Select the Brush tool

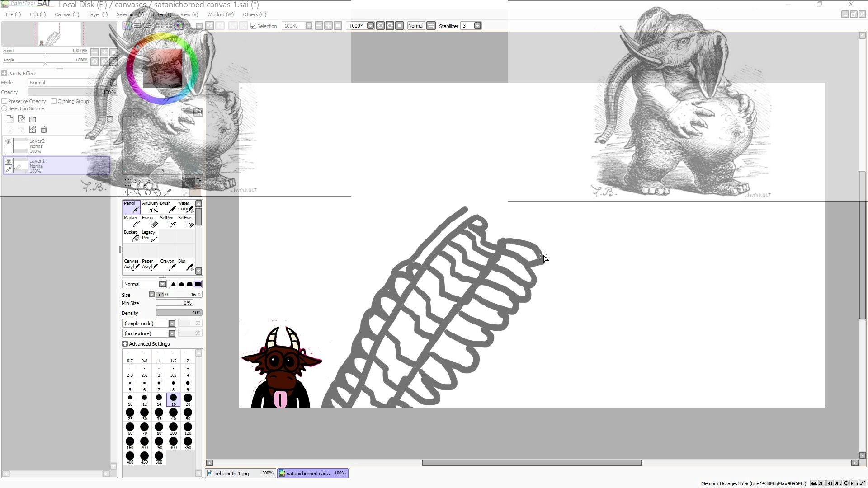point(168,206)
